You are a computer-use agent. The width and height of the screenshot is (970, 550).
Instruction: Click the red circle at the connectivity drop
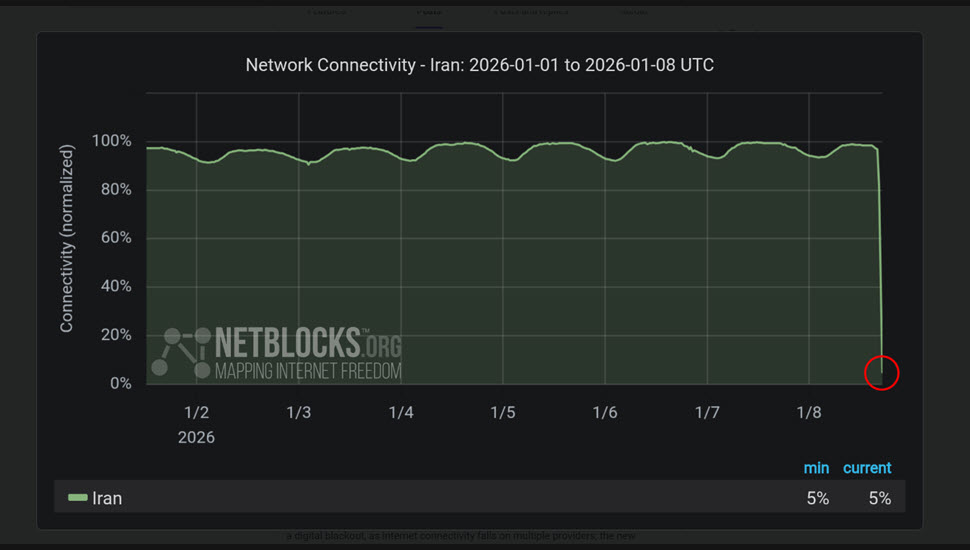881,374
